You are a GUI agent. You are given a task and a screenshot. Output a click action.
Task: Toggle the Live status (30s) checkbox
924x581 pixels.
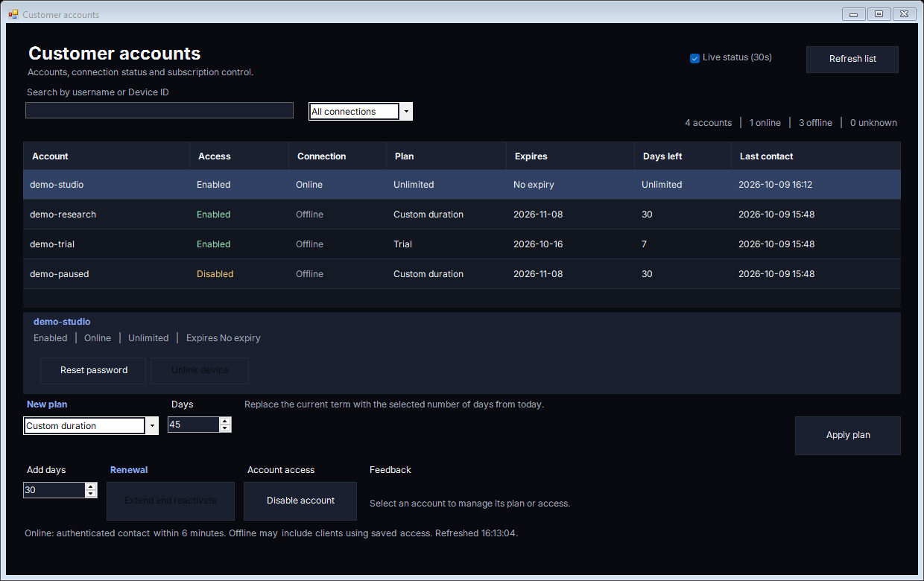[x=694, y=58]
